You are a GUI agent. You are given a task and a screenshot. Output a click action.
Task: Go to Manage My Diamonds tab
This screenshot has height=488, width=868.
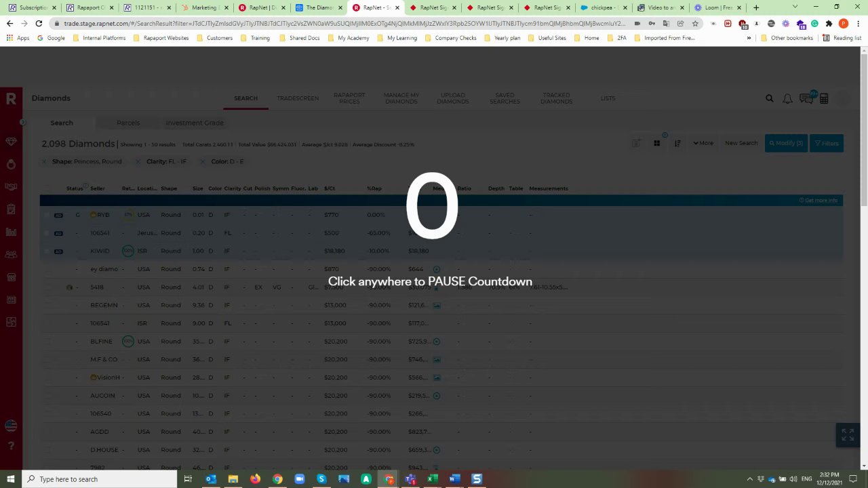click(401, 98)
